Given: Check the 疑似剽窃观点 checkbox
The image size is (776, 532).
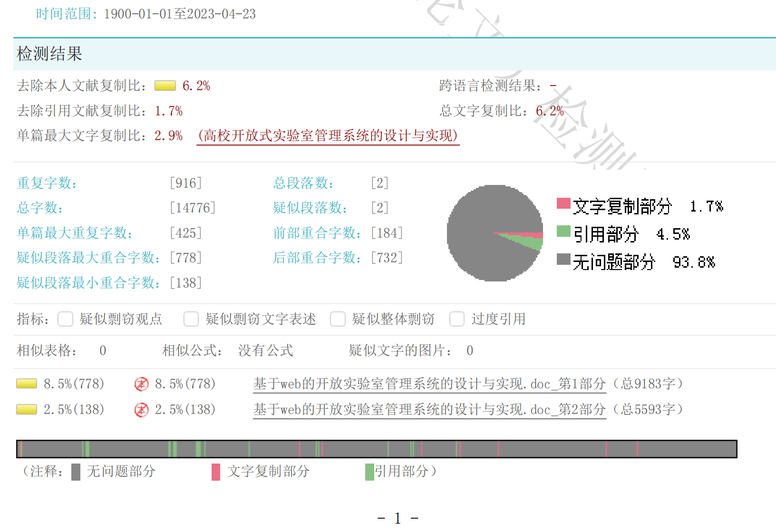Looking at the screenshot, I should point(65,319).
